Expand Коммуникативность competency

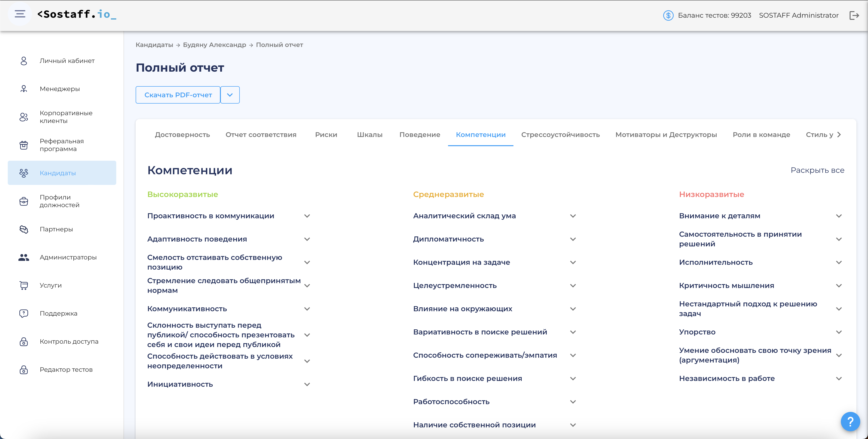pos(307,309)
